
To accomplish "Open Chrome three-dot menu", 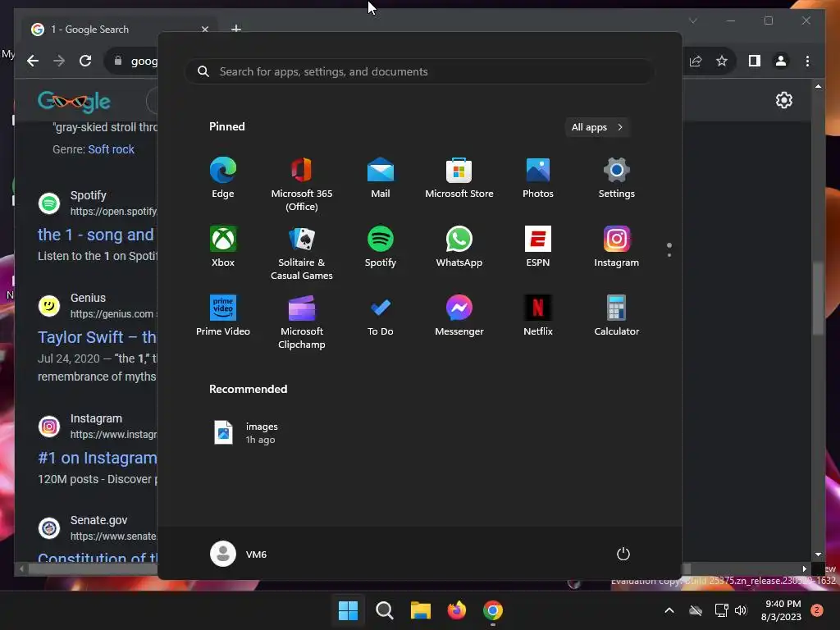I will click(x=807, y=61).
